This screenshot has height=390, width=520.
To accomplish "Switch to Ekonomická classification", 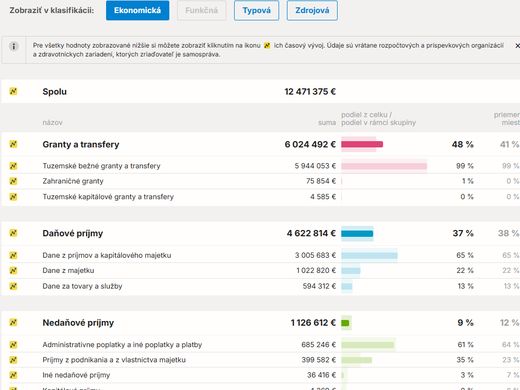I will click(137, 10).
